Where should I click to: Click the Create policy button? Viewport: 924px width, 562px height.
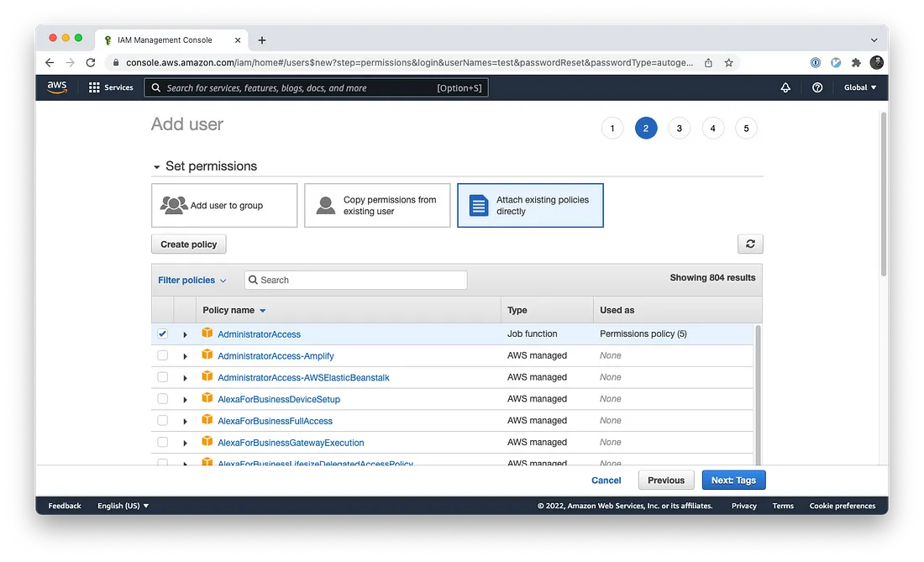[x=188, y=244]
